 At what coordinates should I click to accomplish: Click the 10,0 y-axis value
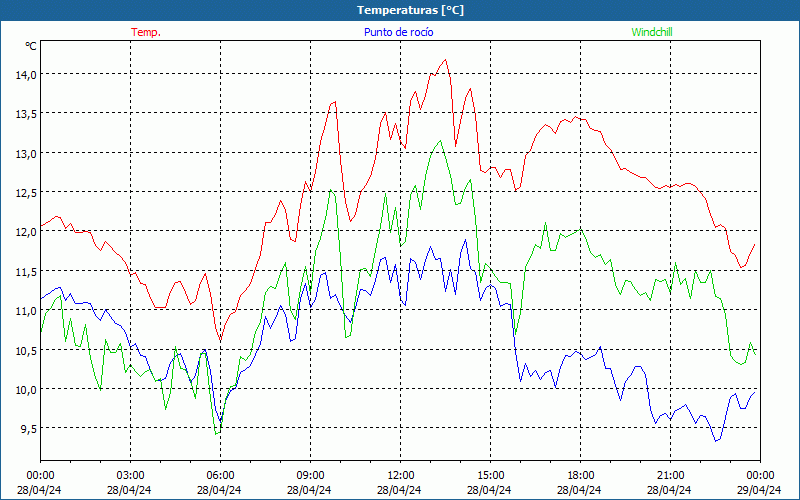click(26, 389)
